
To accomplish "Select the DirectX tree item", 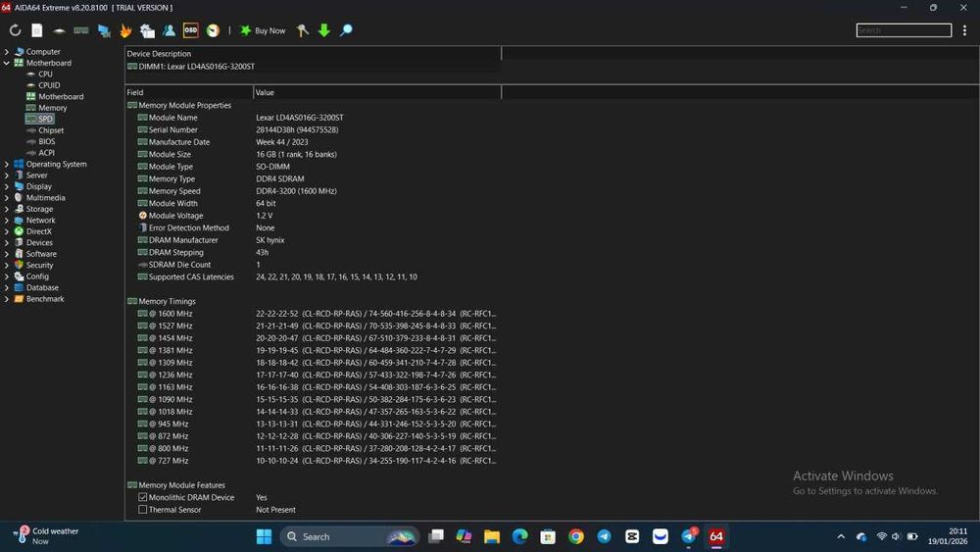I will 39,231.
